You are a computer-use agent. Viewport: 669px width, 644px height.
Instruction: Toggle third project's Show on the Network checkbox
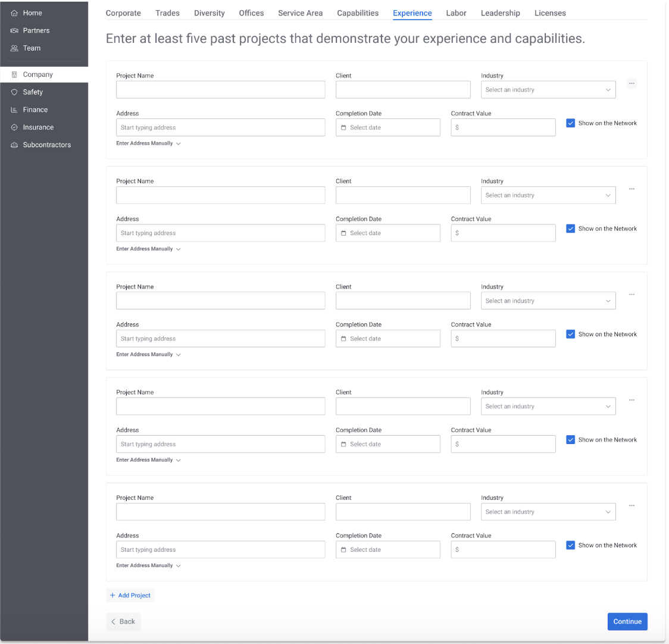pyautogui.click(x=570, y=334)
